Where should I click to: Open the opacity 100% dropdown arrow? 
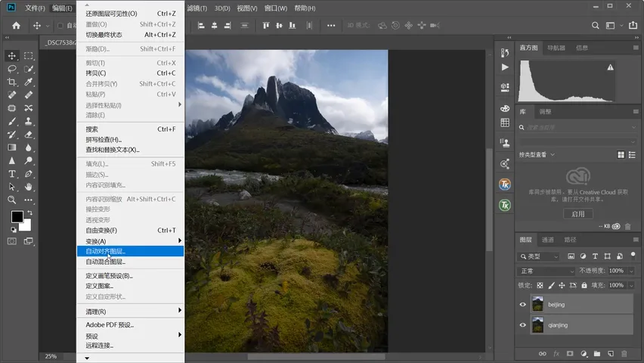tap(631, 271)
